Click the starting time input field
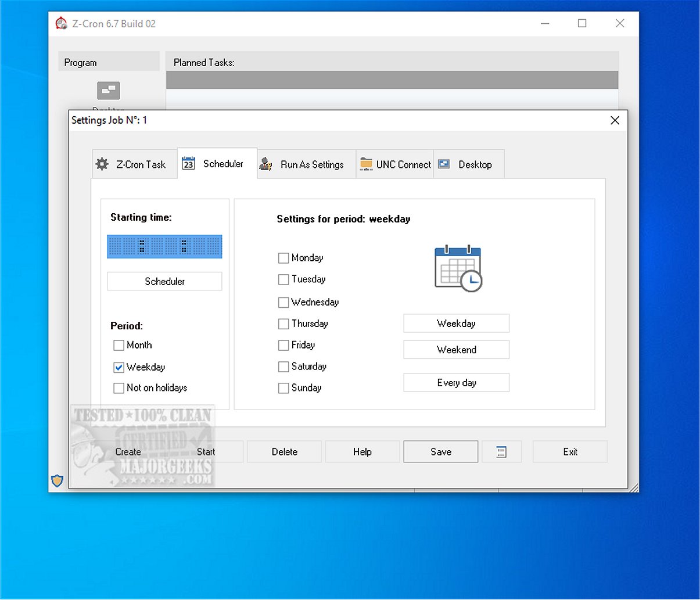The height and width of the screenshot is (600, 700). click(x=164, y=246)
